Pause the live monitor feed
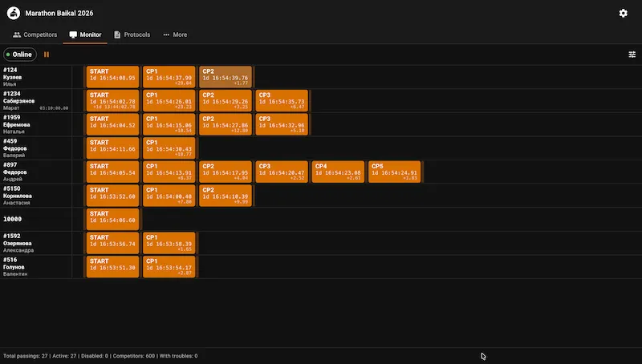 coord(47,55)
